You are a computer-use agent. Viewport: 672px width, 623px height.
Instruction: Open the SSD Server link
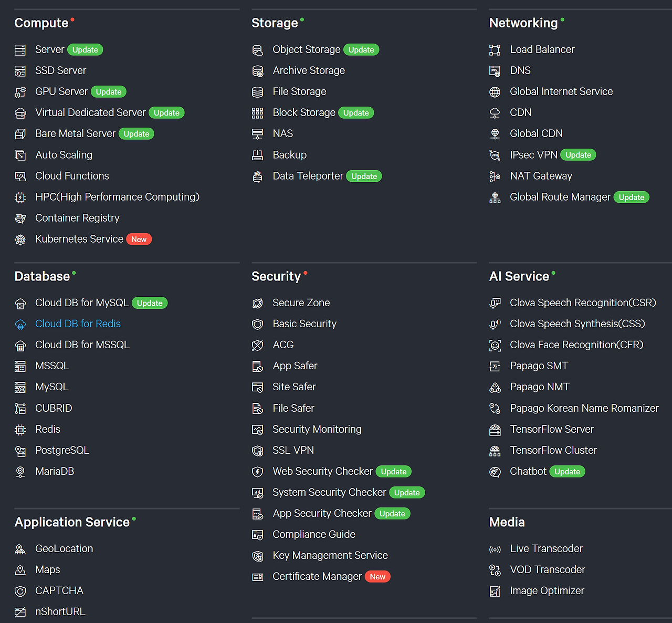(x=60, y=70)
